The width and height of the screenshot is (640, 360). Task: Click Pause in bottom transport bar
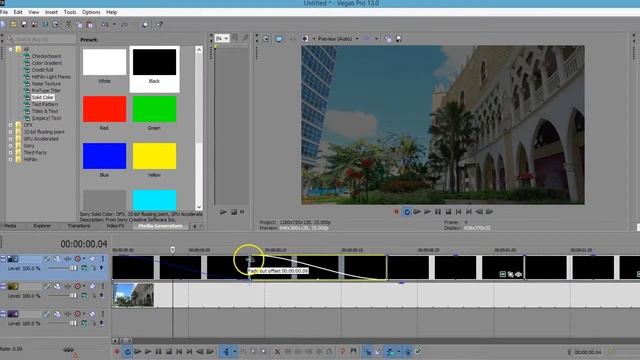click(158, 351)
